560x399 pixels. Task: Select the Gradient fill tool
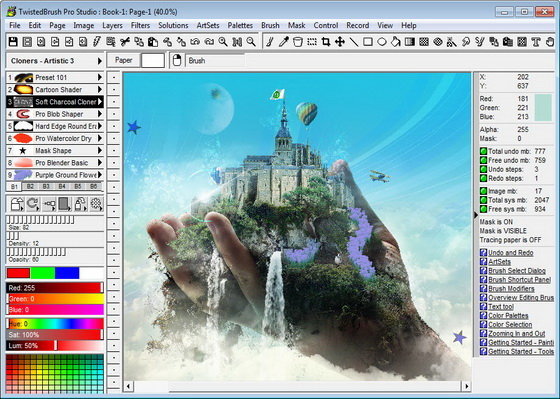pyautogui.click(x=410, y=42)
